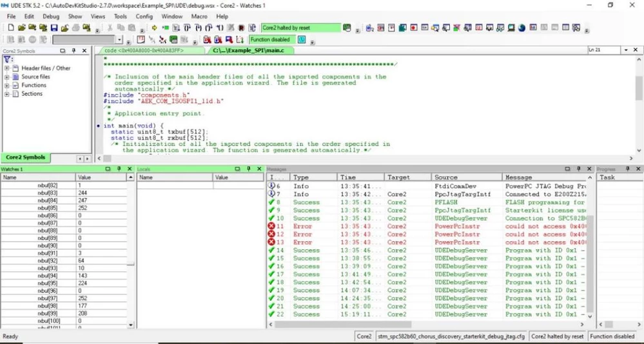The height and width of the screenshot is (344, 644).
Task: Open the Config menu
Action: tap(144, 16)
